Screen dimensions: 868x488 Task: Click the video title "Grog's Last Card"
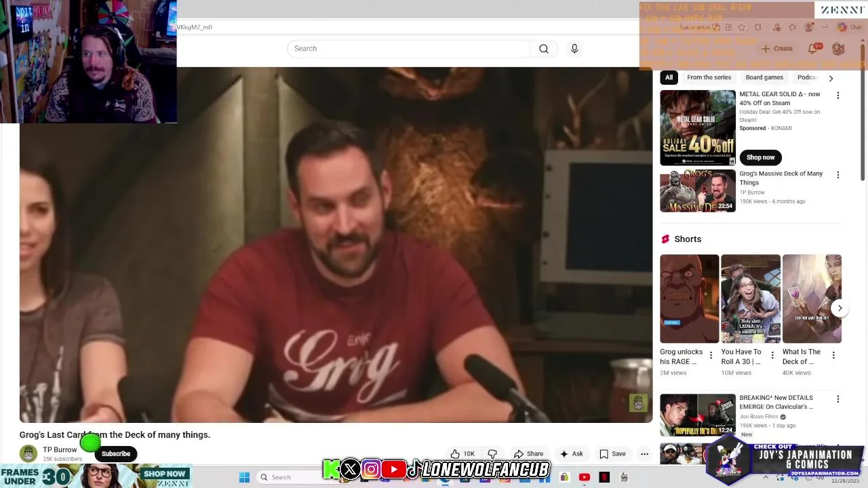115,435
